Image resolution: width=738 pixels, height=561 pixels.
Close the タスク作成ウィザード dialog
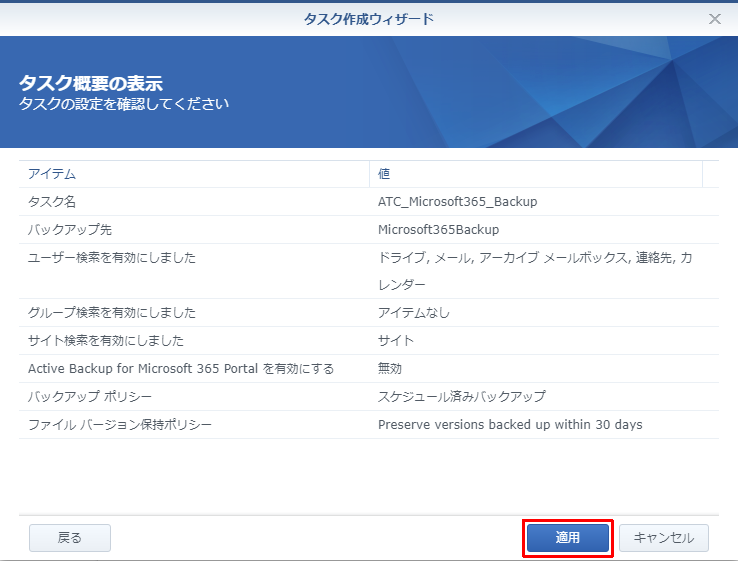714,19
